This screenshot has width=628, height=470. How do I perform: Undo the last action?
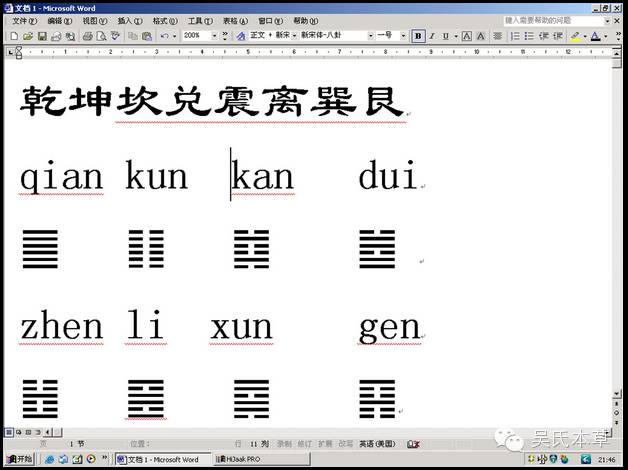164,36
